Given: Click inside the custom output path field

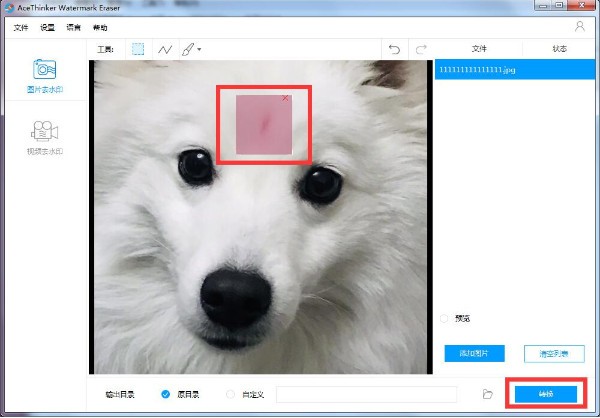Looking at the screenshot, I should pyautogui.click(x=366, y=394).
